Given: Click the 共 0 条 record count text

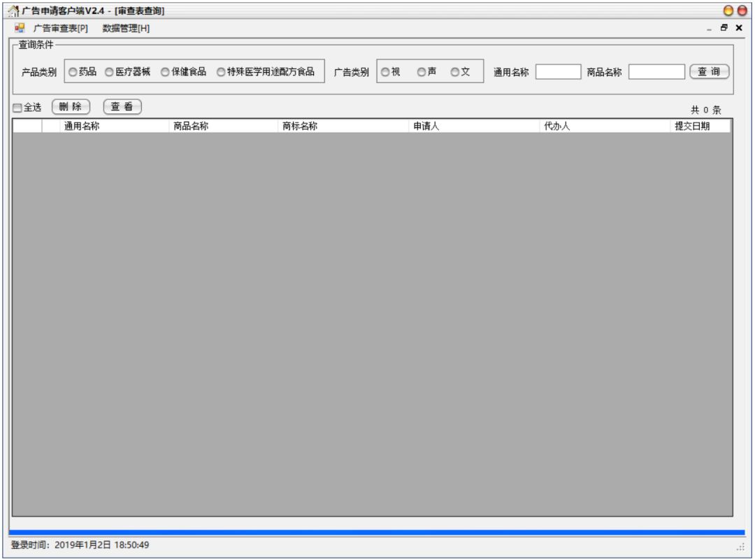Looking at the screenshot, I should [x=706, y=110].
